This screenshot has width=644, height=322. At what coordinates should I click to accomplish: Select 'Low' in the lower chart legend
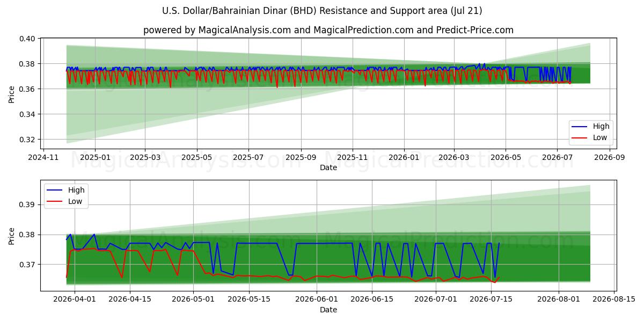[x=75, y=201]
